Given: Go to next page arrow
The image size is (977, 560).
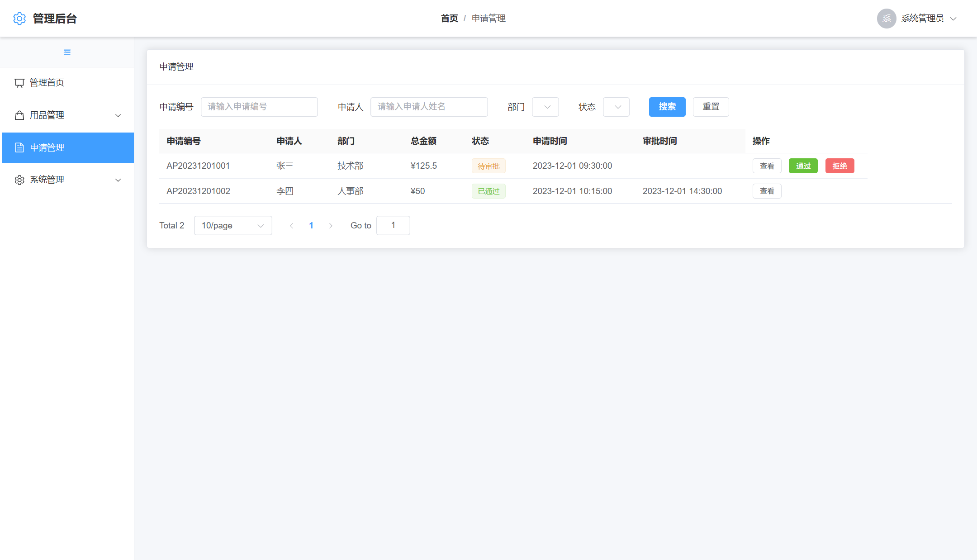Looking at the screenshot, I should coord(331,226).
